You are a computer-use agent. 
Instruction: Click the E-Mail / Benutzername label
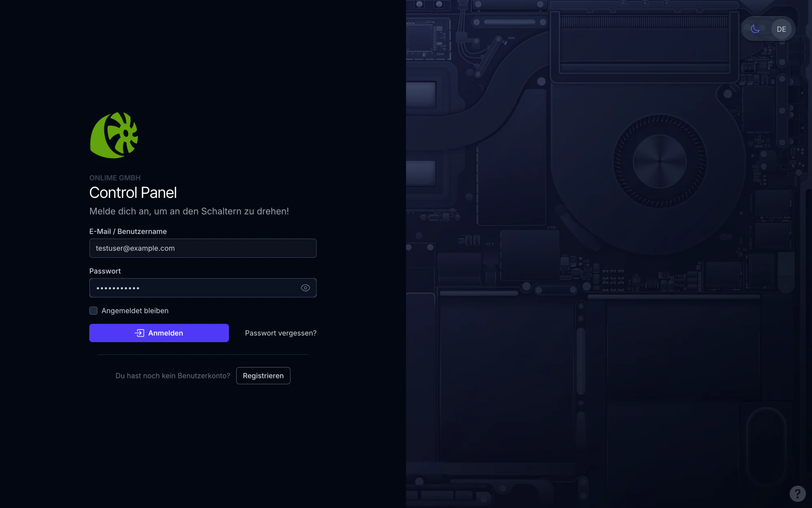click(x=128, y=231)
